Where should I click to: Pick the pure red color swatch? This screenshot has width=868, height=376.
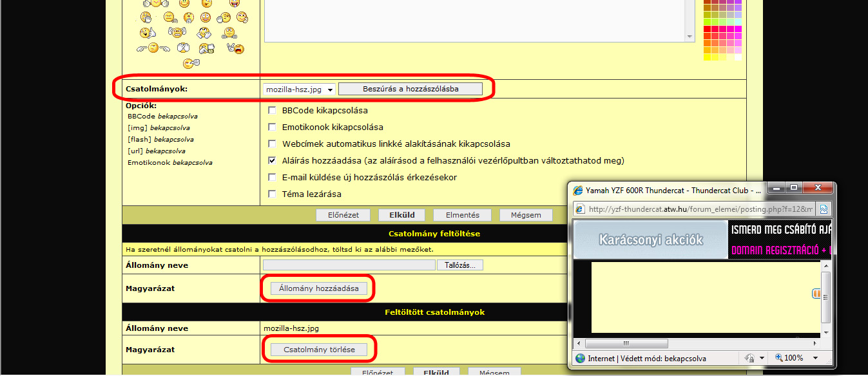click(x=707, y=29)
